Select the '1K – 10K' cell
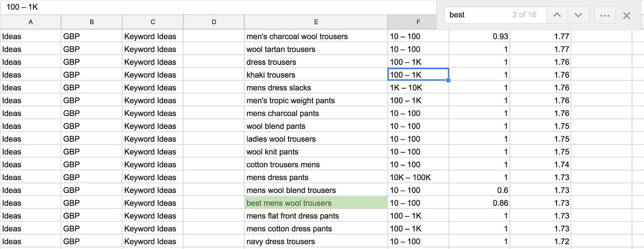The image size is (644, 249). [418, 88]
